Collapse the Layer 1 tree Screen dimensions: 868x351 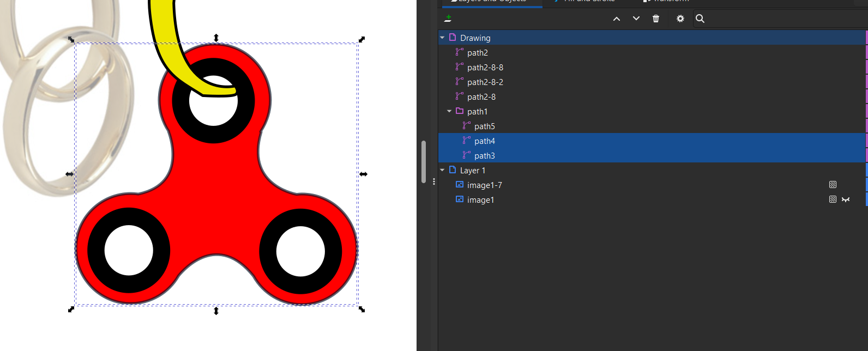click(442, 170)
